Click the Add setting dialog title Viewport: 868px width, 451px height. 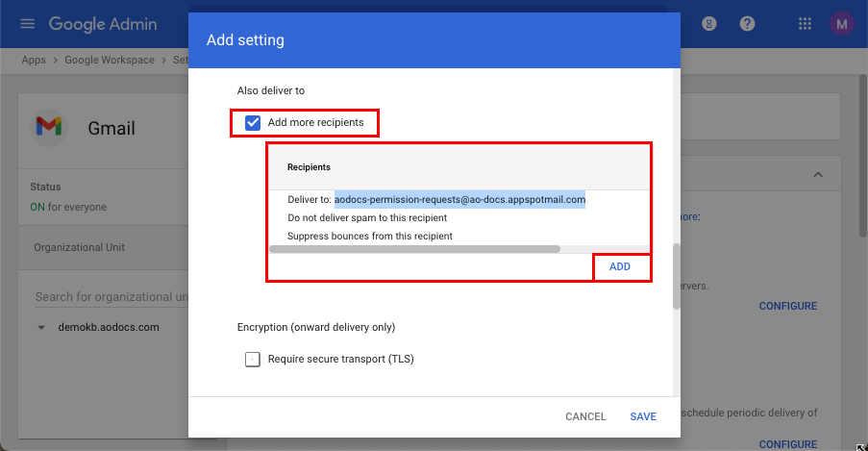245,39
